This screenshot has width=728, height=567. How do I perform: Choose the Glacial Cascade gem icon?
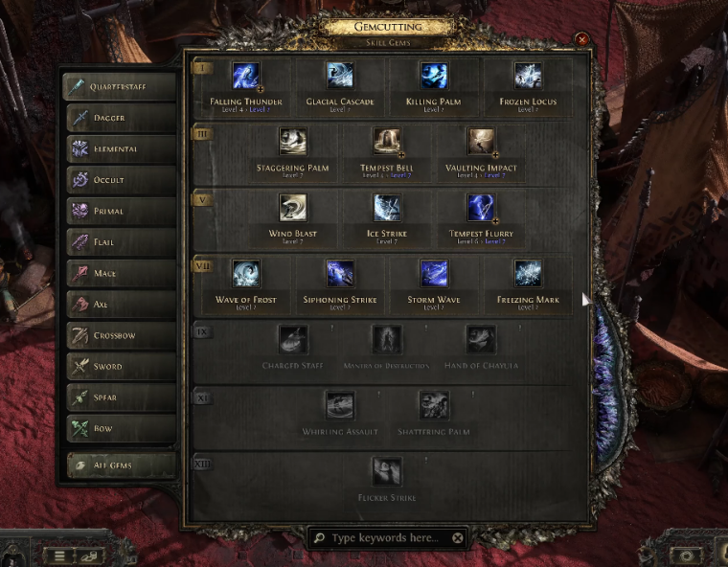340,76
